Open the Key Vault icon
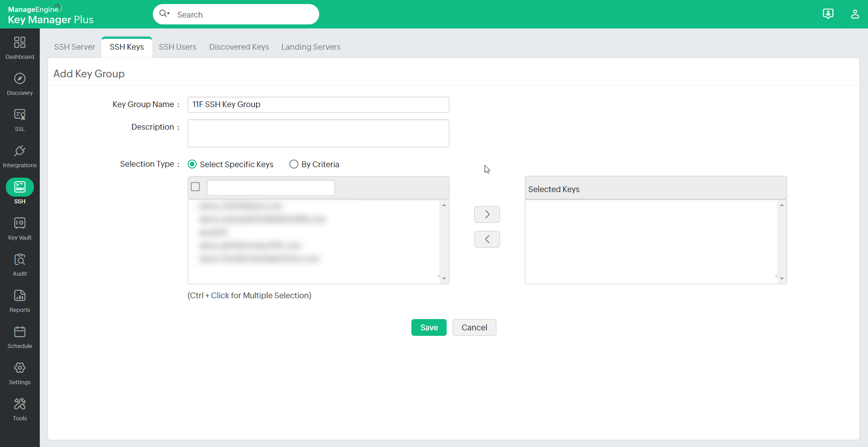The height and width of the screenshot is (447, 868). pos(20,223)
